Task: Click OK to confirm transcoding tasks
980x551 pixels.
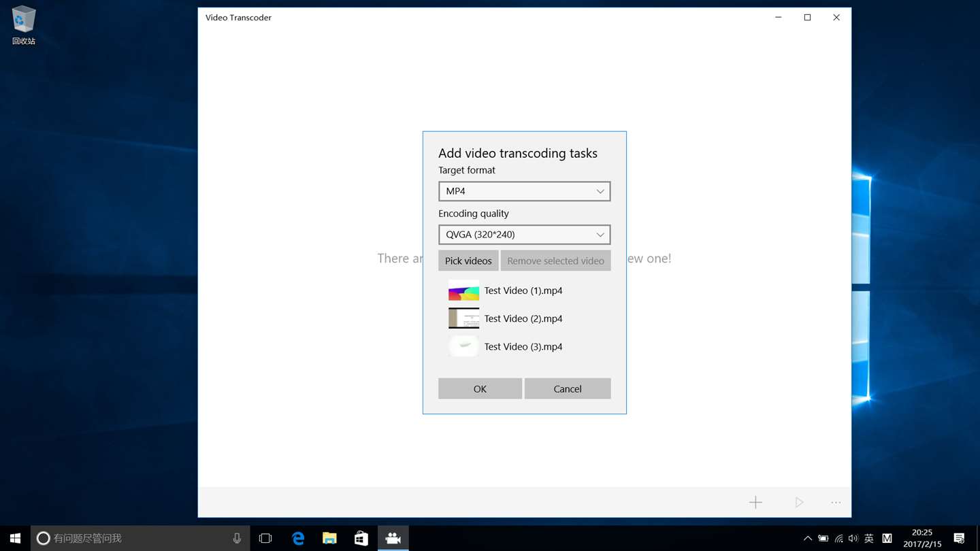Action: 480,388
